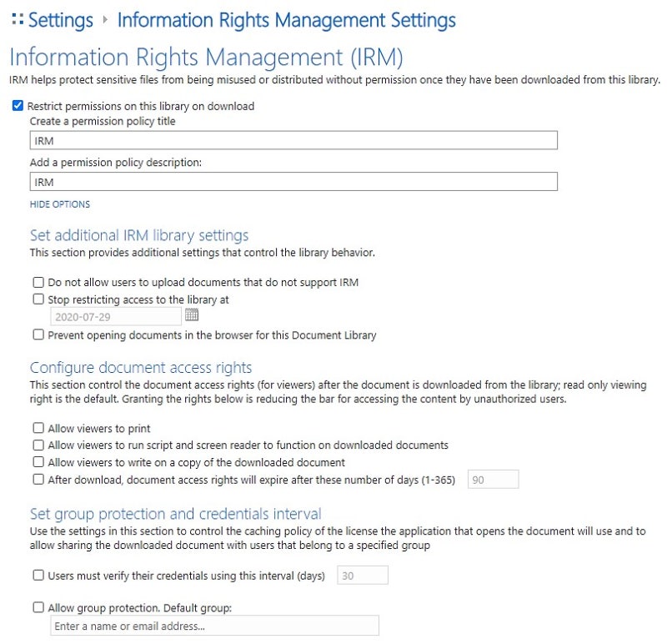Enable Allow viewers to run script
The height and width of the screenshot is (644, 667).
tap(38, 445)
